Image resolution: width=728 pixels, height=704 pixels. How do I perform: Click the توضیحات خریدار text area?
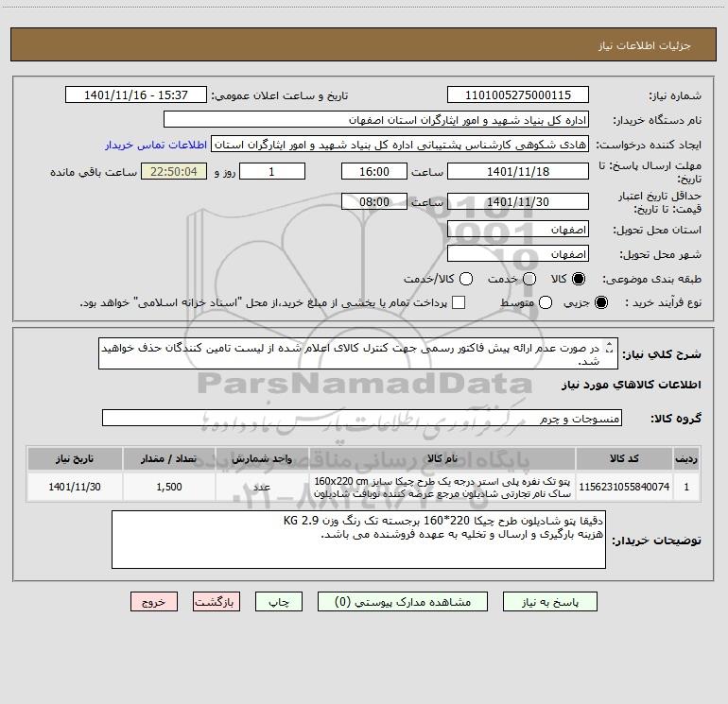358,540
